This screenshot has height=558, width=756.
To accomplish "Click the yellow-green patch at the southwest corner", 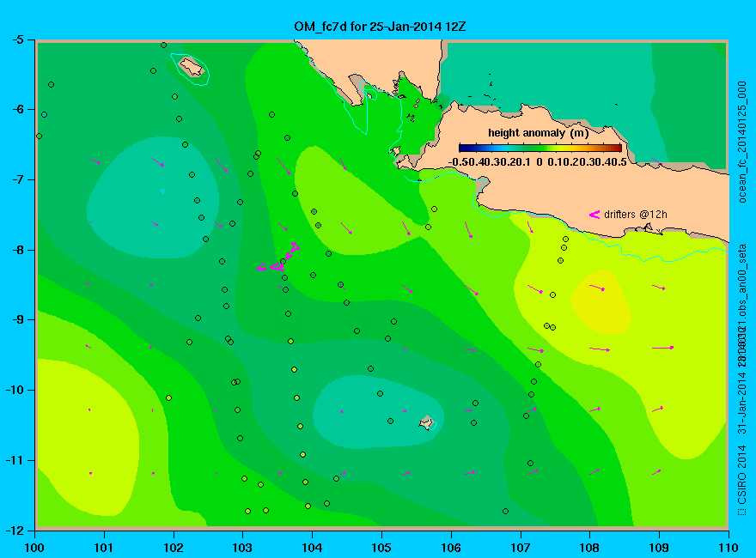I will 87,436.
